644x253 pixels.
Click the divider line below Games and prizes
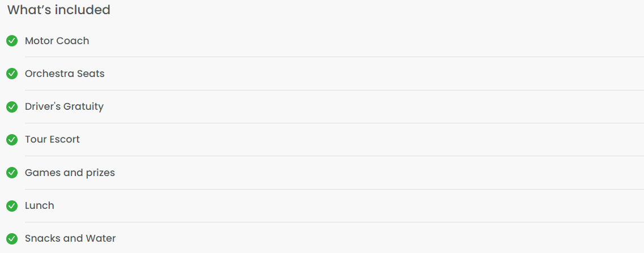(334, 190)
